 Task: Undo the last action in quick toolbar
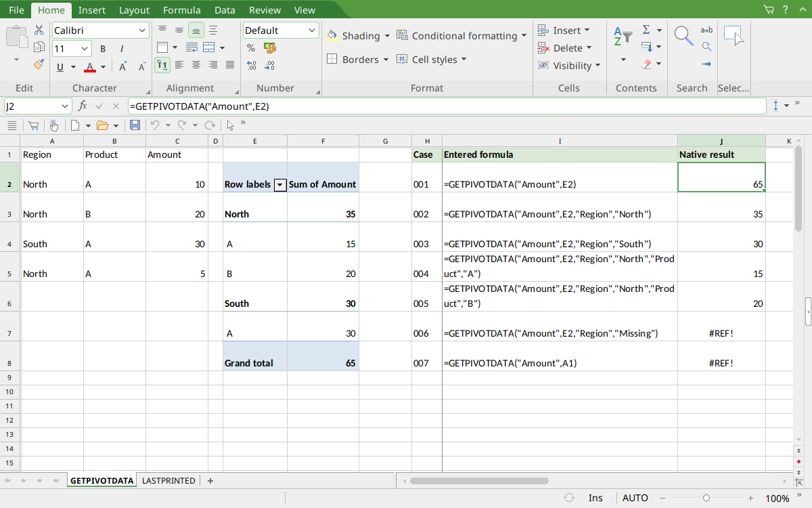tap(154, 125)
